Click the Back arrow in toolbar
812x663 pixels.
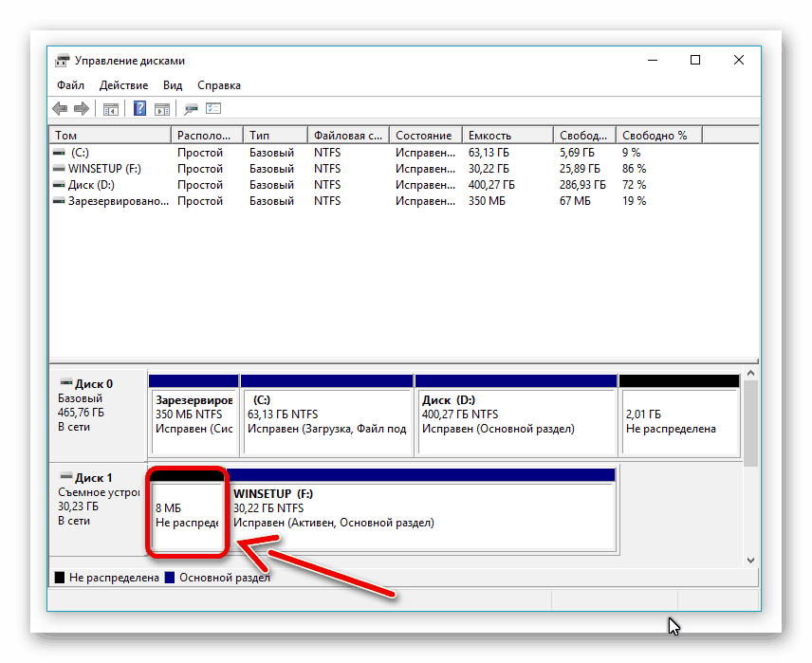click(61, 109)
